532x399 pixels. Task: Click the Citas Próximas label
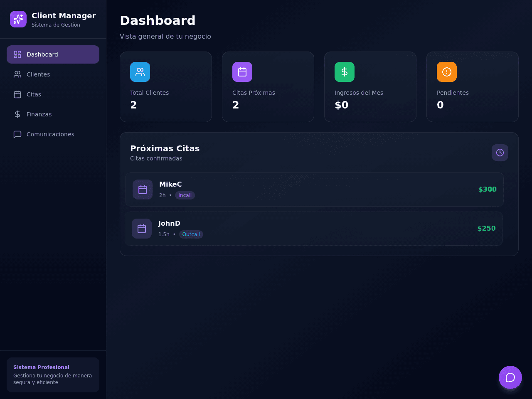coord(254,93)
